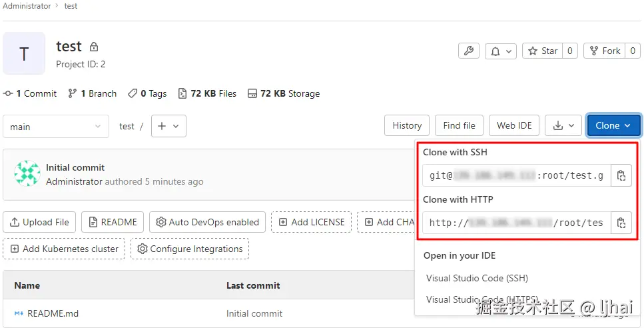Click the SSH clone URL field
The height and width of the screenshot is (328, 644).
(x=516, y=176)
